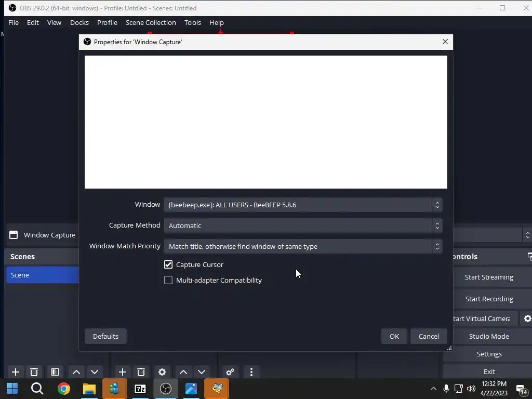The image size is (532, 399).
Task: Click Capture Method dropdown arrows
Action: click(437, 225)
